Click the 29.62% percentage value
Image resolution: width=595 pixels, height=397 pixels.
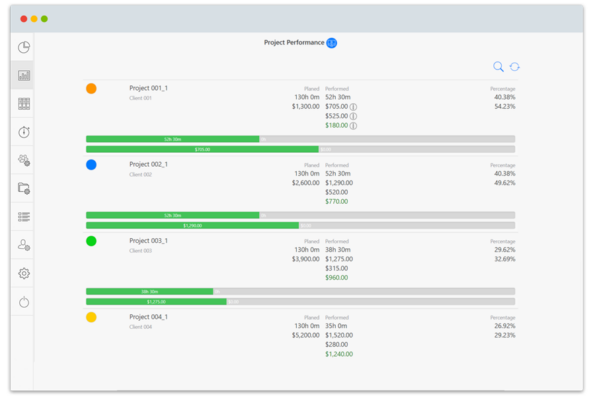coord(505,250)
